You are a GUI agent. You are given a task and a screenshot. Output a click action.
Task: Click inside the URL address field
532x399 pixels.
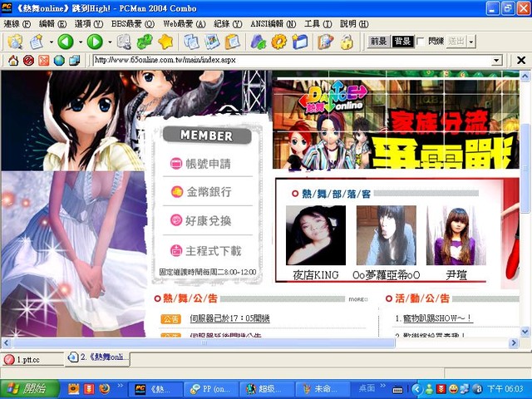[293, 61]
